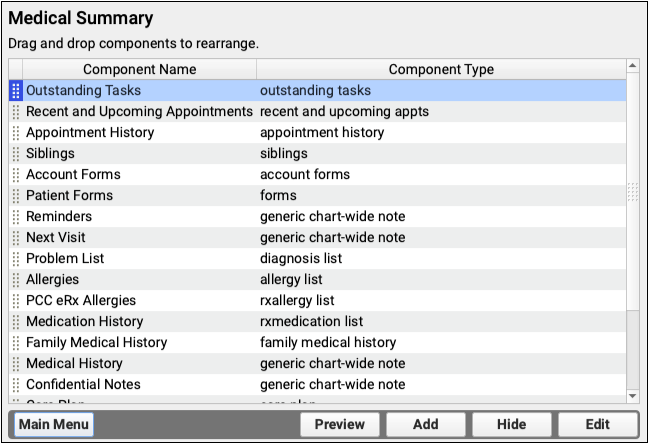Click grip icon beside Medication History
Image resolution: width=648 pixels, height=443 pixels.
point(15,321)
